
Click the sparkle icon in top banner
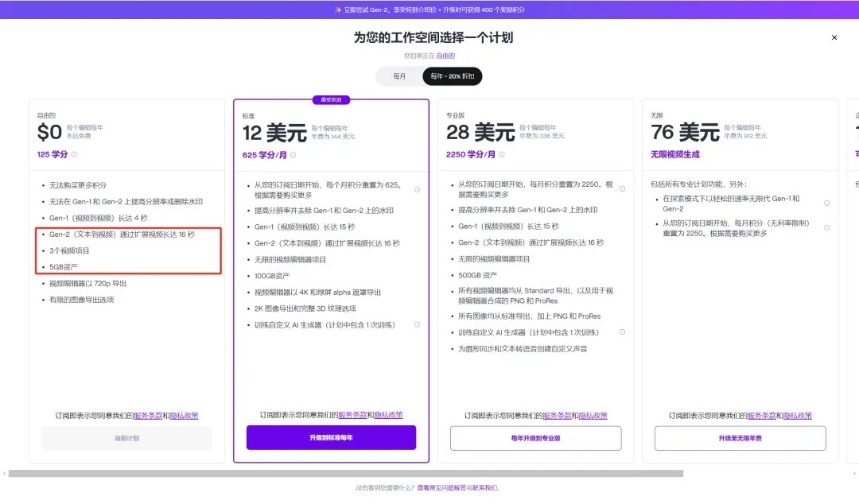tap(338, 10)
